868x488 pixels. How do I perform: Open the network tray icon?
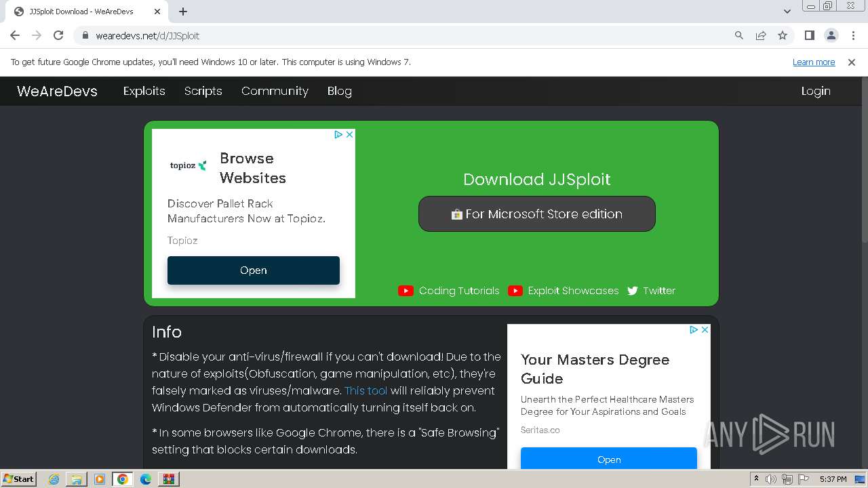[787, 479]
